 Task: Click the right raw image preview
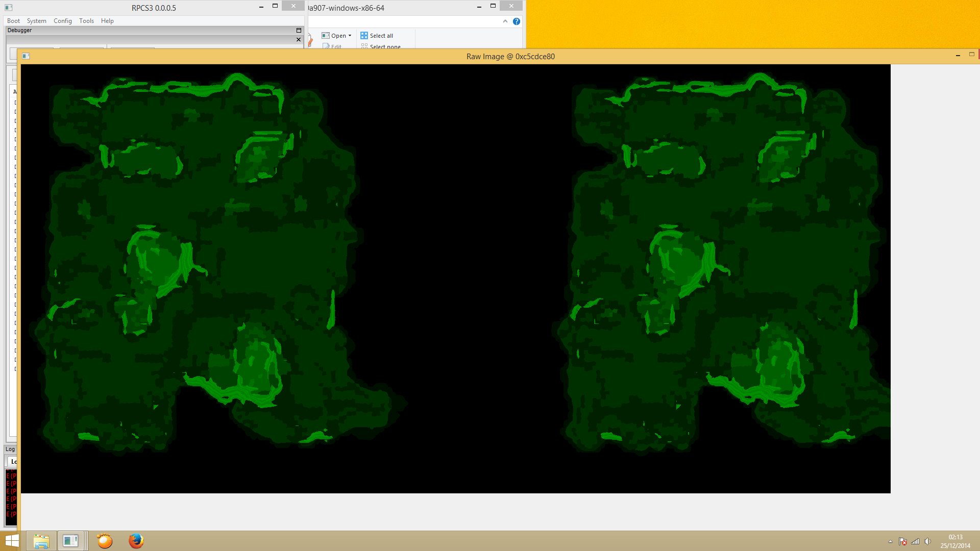(722, 263)
